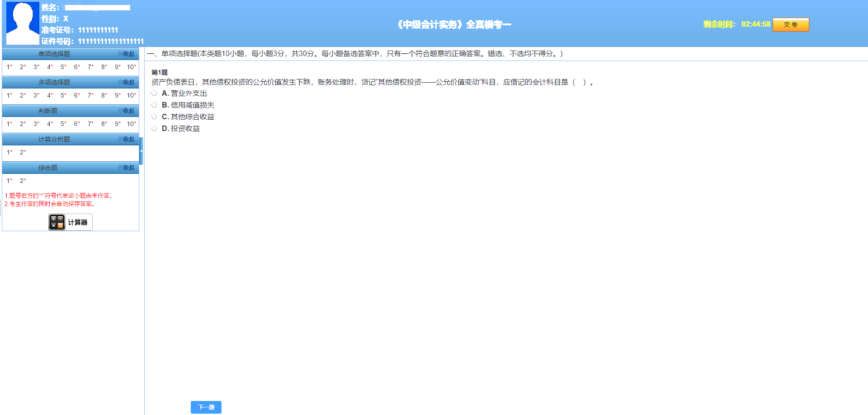Collapse the 多项选择题 section via 收起
The height and width of the screenshot is (415, 868).
[x=127, y=82]
